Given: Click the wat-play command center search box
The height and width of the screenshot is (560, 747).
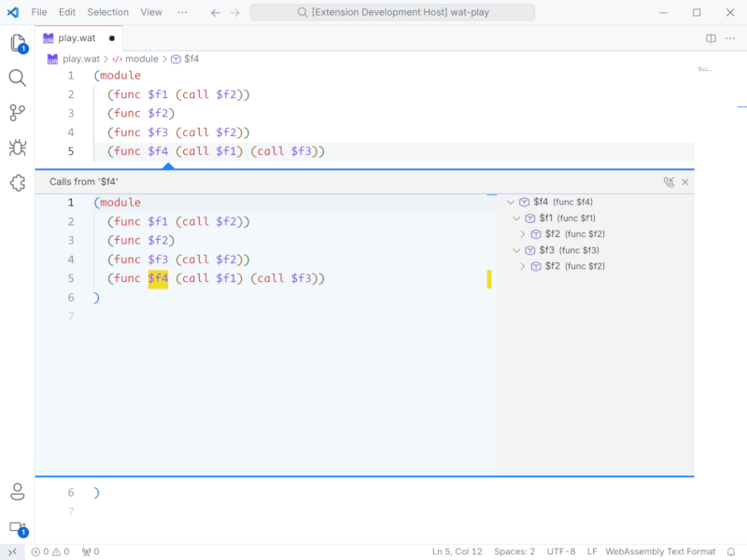Looking at the screenshot, I should point(392,12).
